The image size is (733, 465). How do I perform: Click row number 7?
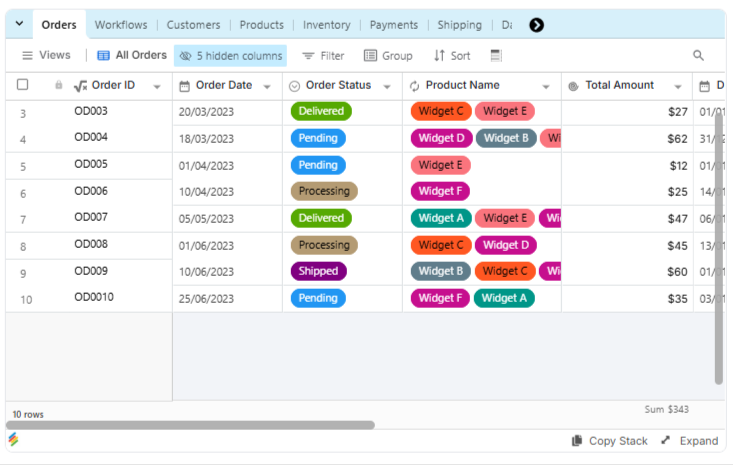tap(23, 220)
